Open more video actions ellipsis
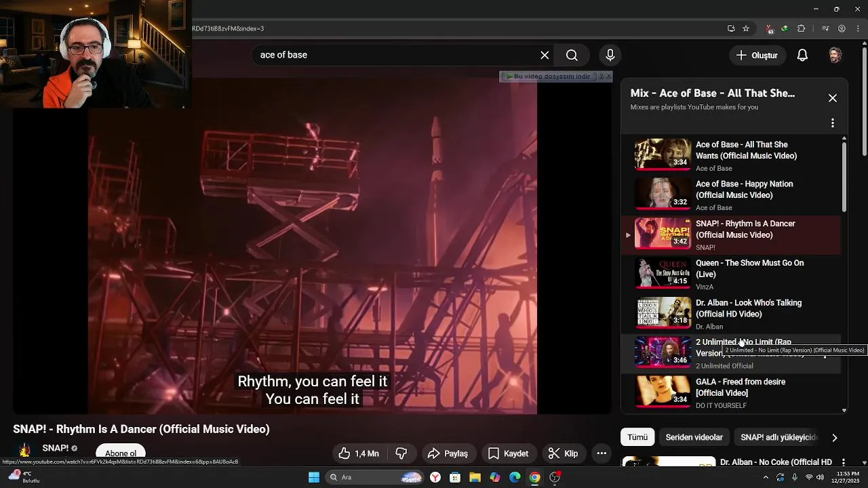Viewport: 868px width, 488px height. coord(601,453)
